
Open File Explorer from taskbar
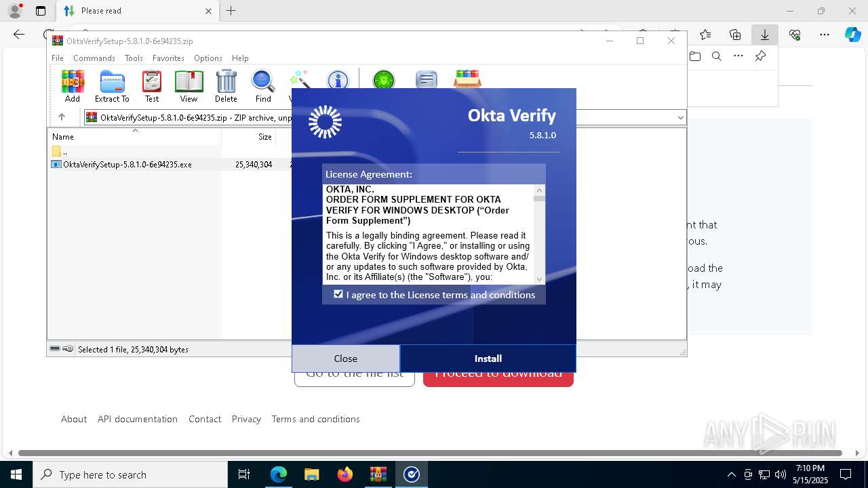coord(311,474)
